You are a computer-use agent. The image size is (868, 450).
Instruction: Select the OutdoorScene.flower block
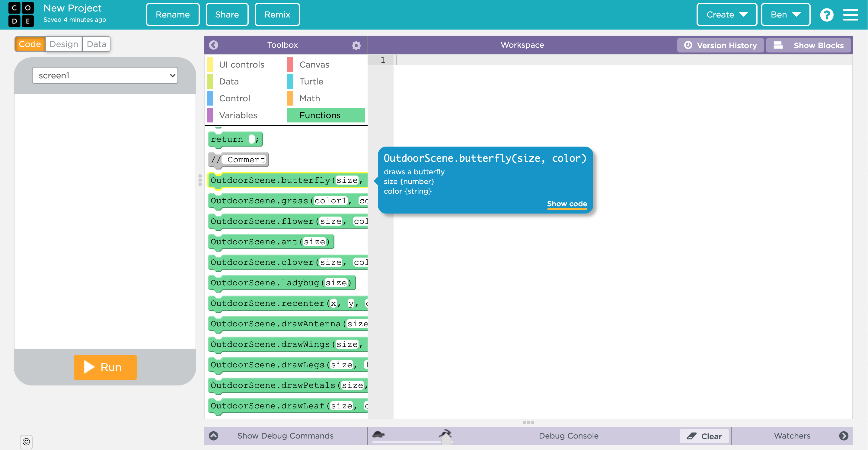[x=287, y=221]
